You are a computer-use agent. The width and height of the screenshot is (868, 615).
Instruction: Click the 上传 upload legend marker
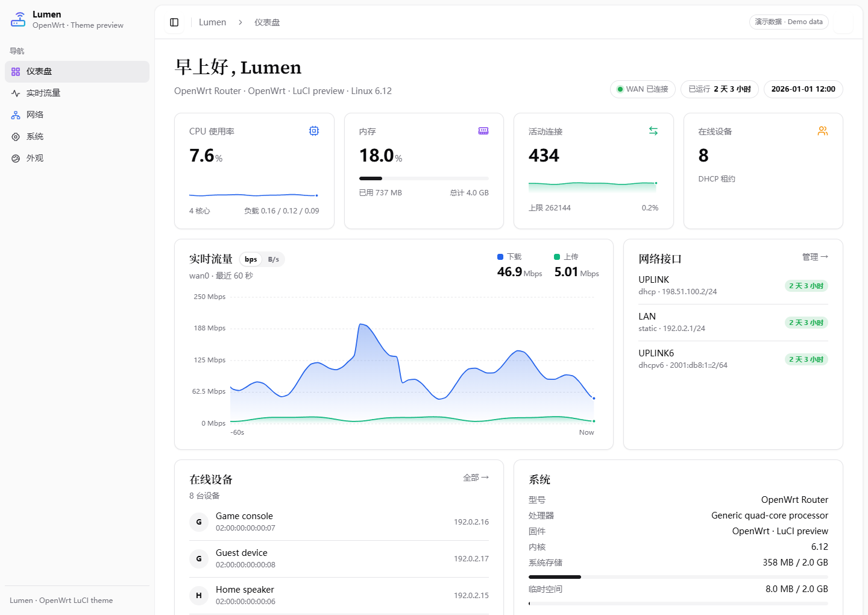click(557, 257)
